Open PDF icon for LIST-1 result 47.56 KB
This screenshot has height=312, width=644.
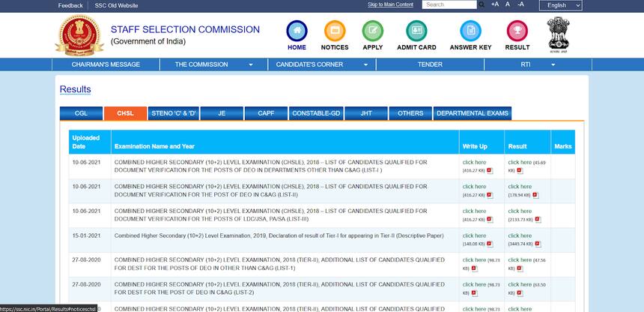coord(520,268)
